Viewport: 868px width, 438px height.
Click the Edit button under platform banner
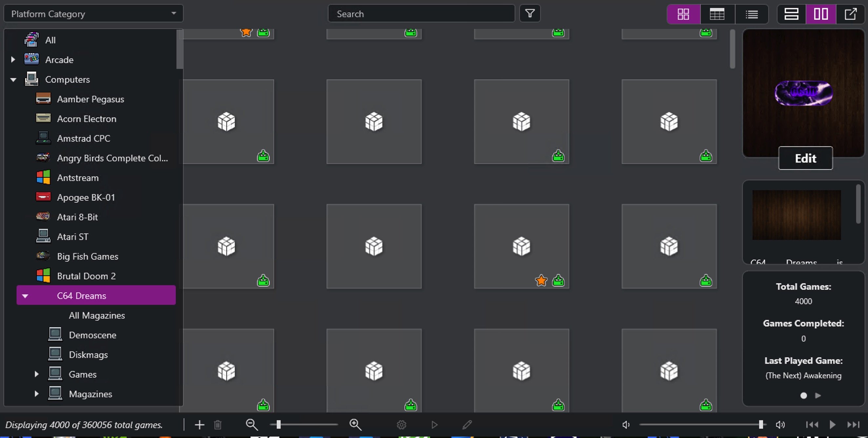805,158
